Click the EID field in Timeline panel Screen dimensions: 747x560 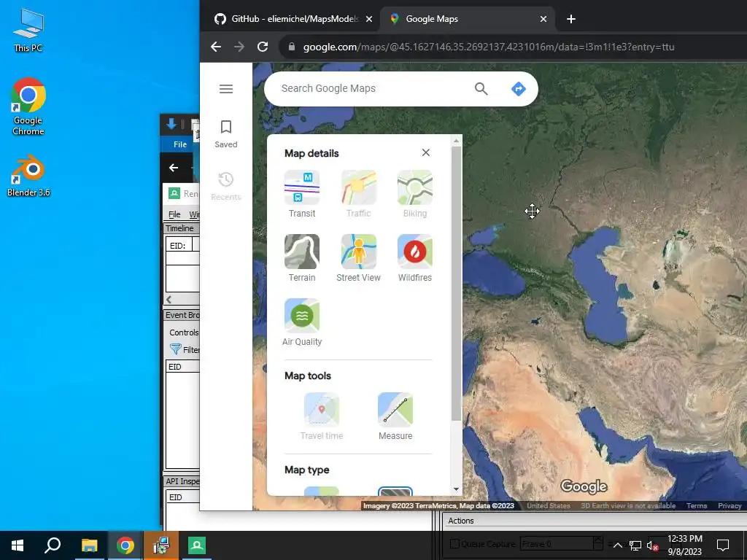(196, 246)
